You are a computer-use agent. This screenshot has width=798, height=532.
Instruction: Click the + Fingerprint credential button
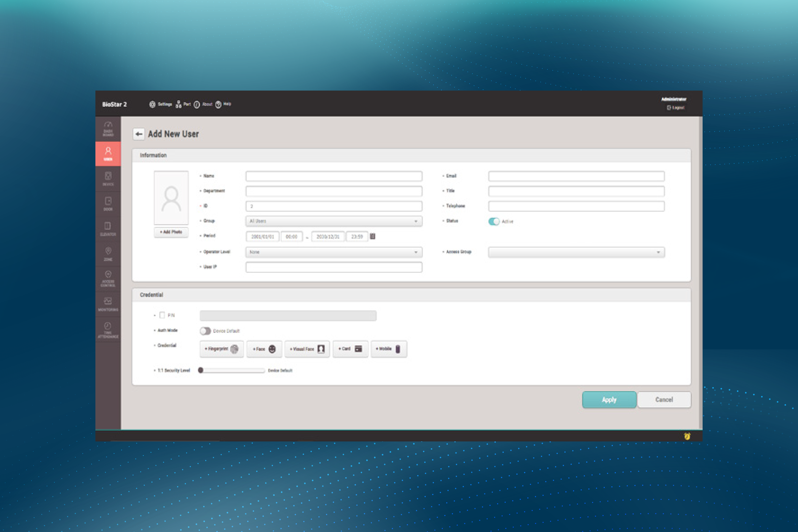[x=222, y=349]
